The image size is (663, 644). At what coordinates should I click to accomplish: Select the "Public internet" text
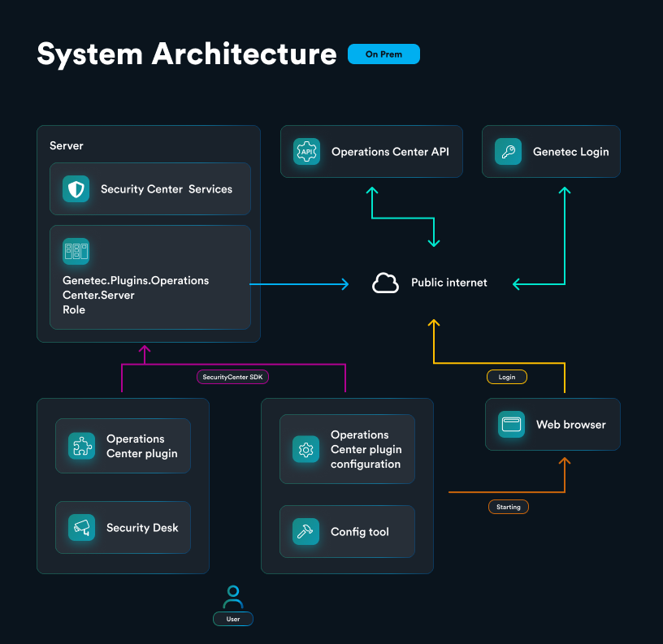(x=449, y=283)
